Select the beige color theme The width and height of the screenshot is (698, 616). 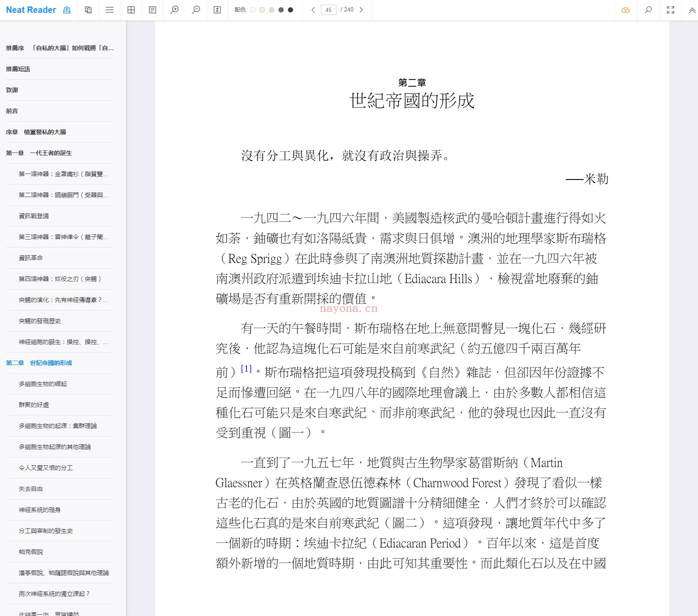262,10
